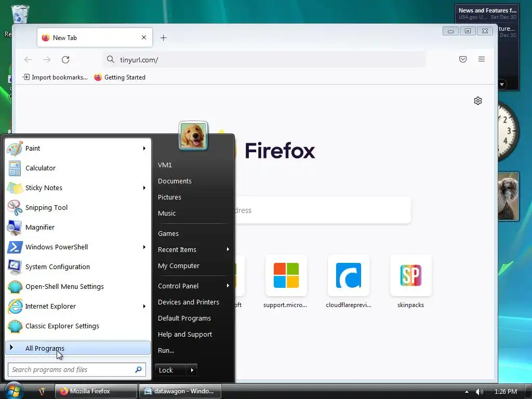Switch to datawagon taskbar window
The height and width of the screenshot is (399, 532).
180,391
